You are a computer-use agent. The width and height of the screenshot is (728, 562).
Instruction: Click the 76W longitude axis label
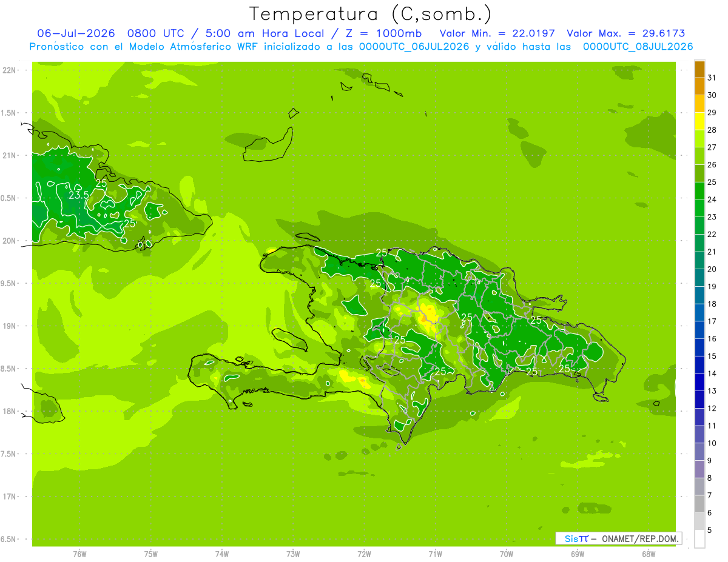[x=79, y=554]
